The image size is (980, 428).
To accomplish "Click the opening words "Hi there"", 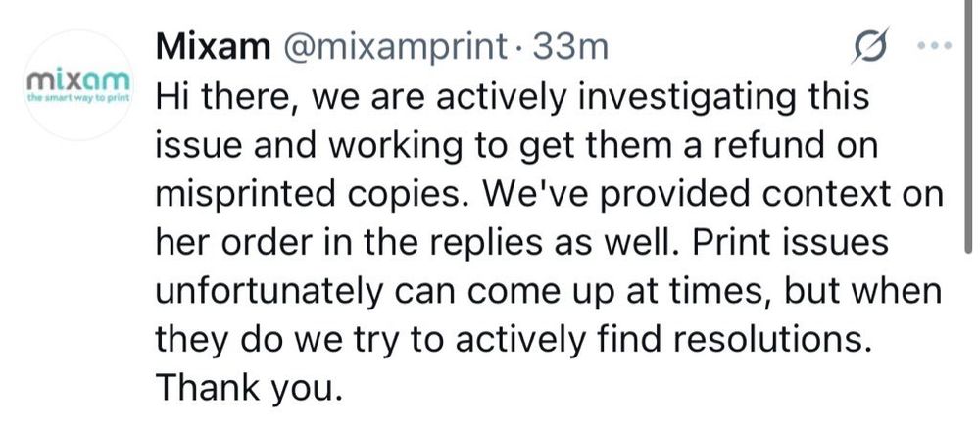I will click(x=225, y=98).
